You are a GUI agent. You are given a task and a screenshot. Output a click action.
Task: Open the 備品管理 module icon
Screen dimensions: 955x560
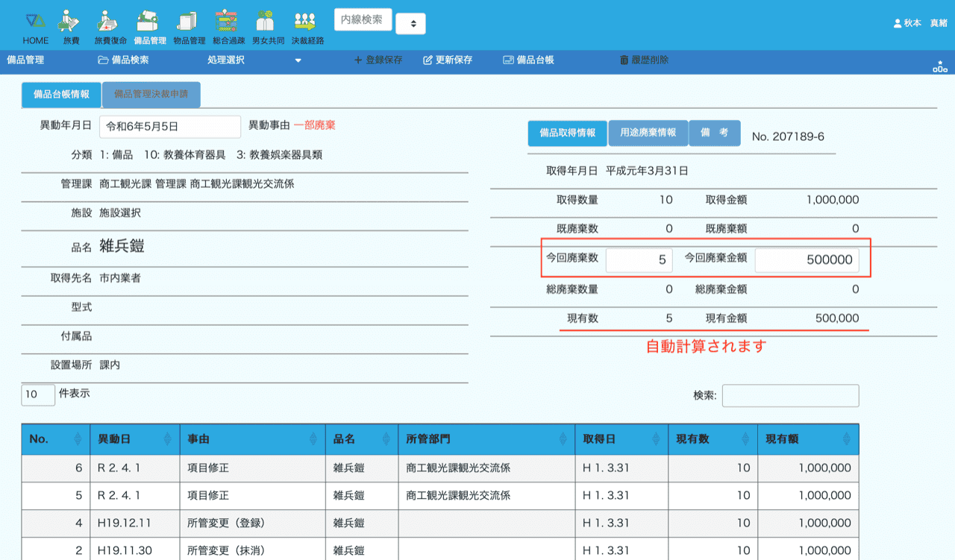pyautogui.click(x=149, y=21)
